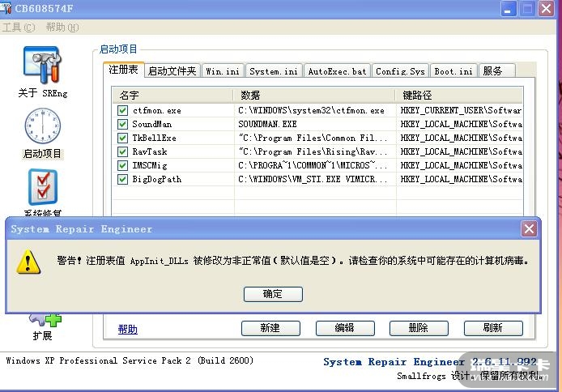Screen dimensions: 562x392
Task: Click the C:\WINDOWS\system32\ctfmon.exe data cell
Action: pos(311,110)
